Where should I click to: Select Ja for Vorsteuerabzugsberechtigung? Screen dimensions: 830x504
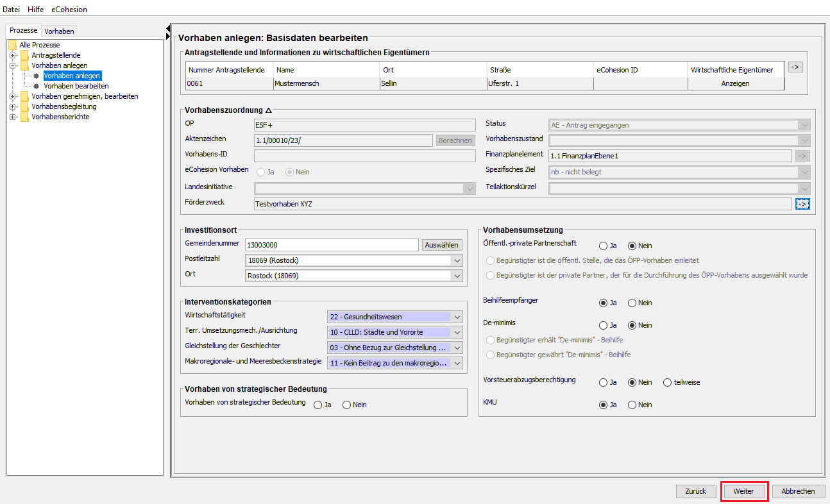point(603,382)
